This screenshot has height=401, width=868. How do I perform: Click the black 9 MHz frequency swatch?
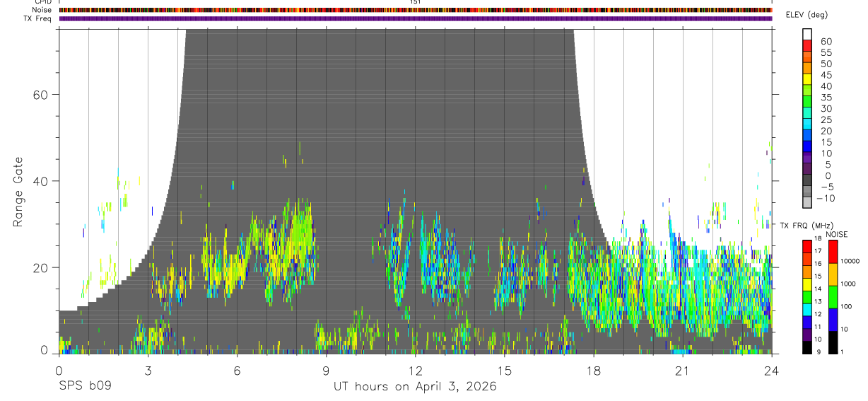click(x=807, y=347)
